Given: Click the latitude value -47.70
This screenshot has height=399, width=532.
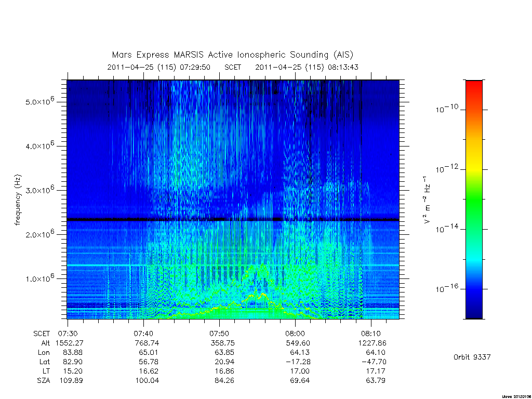Looking at the screenshot, I should [x=374, y=362].
